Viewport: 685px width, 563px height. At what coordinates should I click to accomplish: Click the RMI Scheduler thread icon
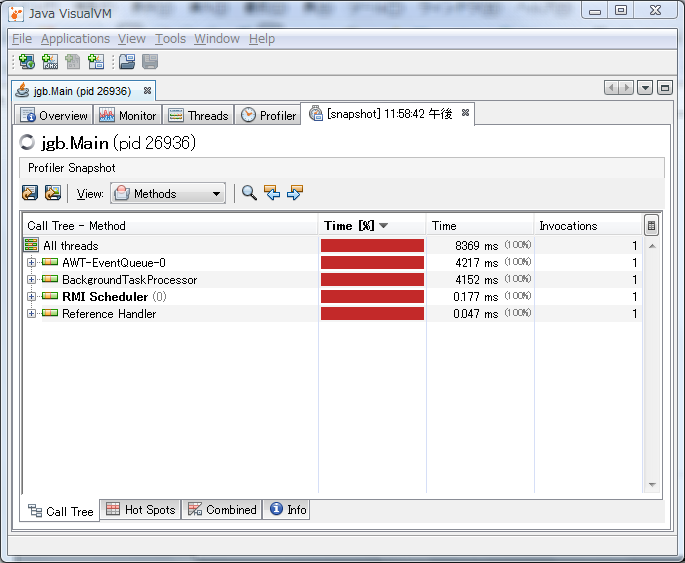point(50,296)
